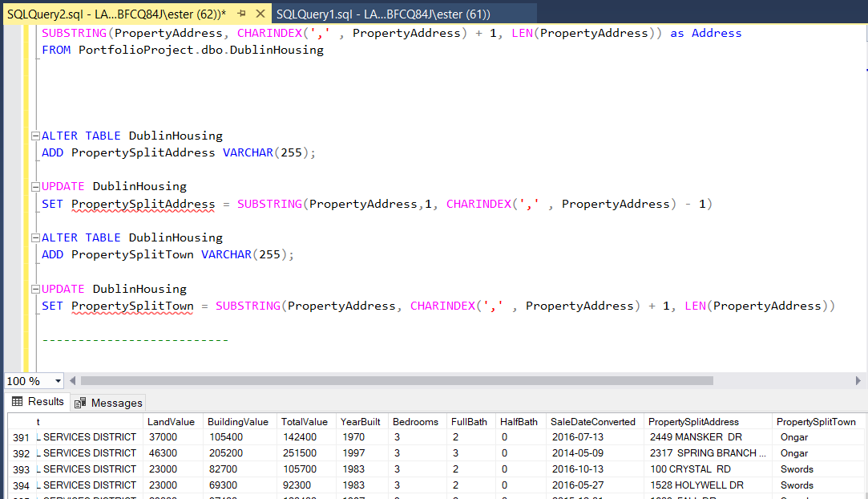
Task: Click TotalValue cell 142400
Action: coord(306,437)
